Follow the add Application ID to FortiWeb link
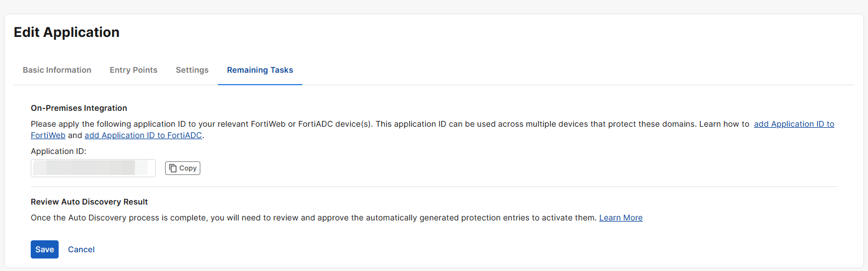 793,124
